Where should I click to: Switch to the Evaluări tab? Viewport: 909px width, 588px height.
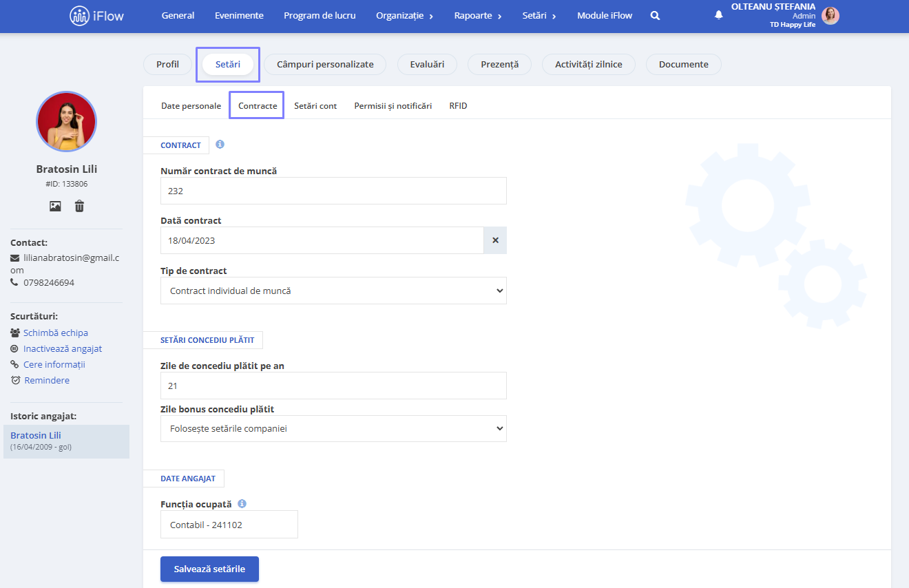coord(427,64)
